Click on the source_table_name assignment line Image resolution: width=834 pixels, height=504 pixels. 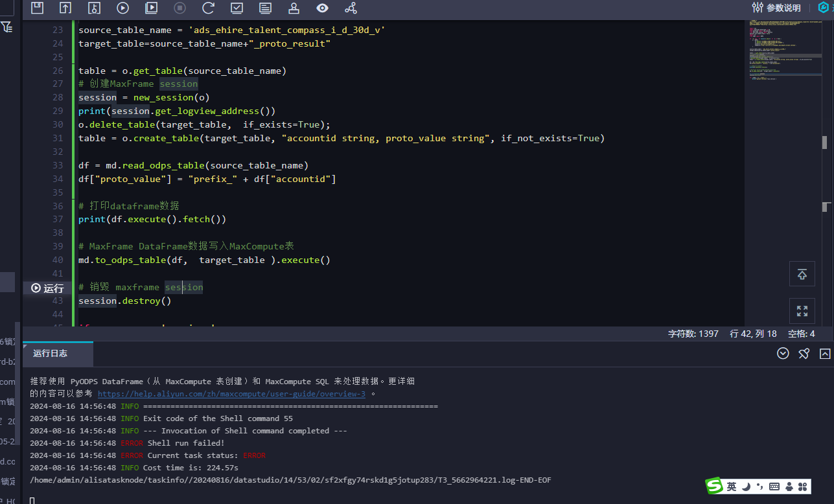(231, 30)
